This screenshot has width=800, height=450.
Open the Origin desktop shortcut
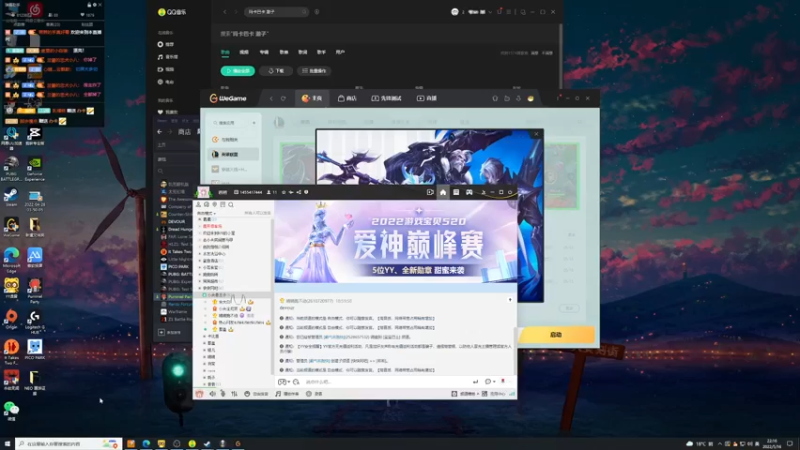(x=11, y=319)
